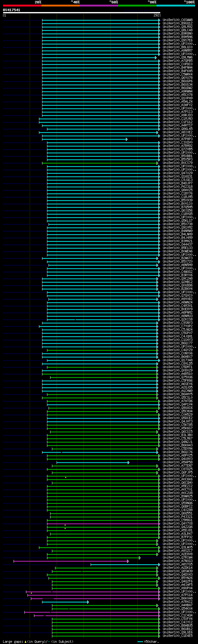Screen dimensions: 198x644
Task: Open hit UniRef100_A7P8P3
Action: 178,139
